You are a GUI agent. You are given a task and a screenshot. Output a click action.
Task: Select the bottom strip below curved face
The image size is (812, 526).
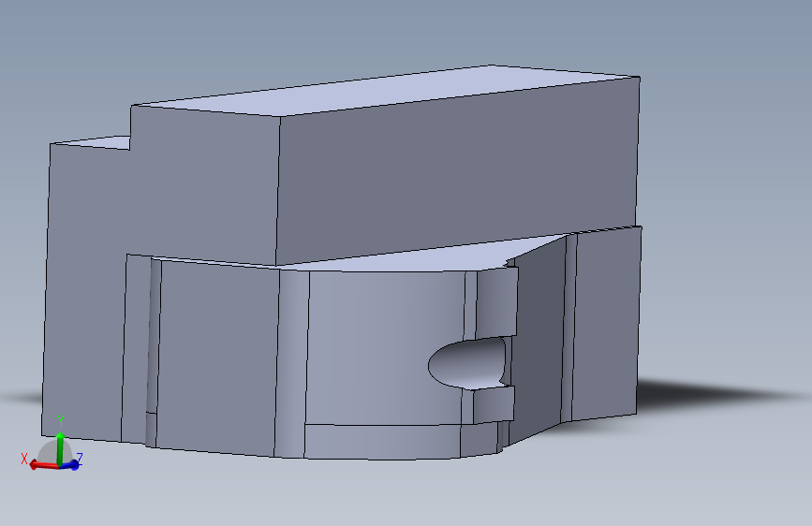coord(382,442)
